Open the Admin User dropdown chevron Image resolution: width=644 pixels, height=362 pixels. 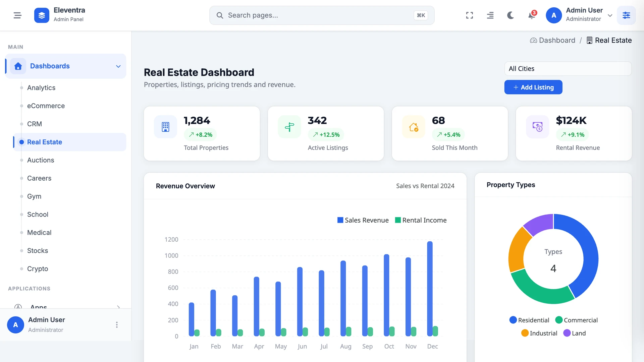[610, 15]
